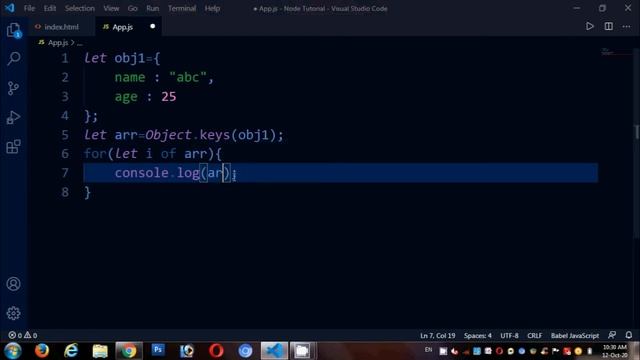Click the "abc" string on line 2
The width and height of the screenshot is (640, 360).
tap(188, 78)
